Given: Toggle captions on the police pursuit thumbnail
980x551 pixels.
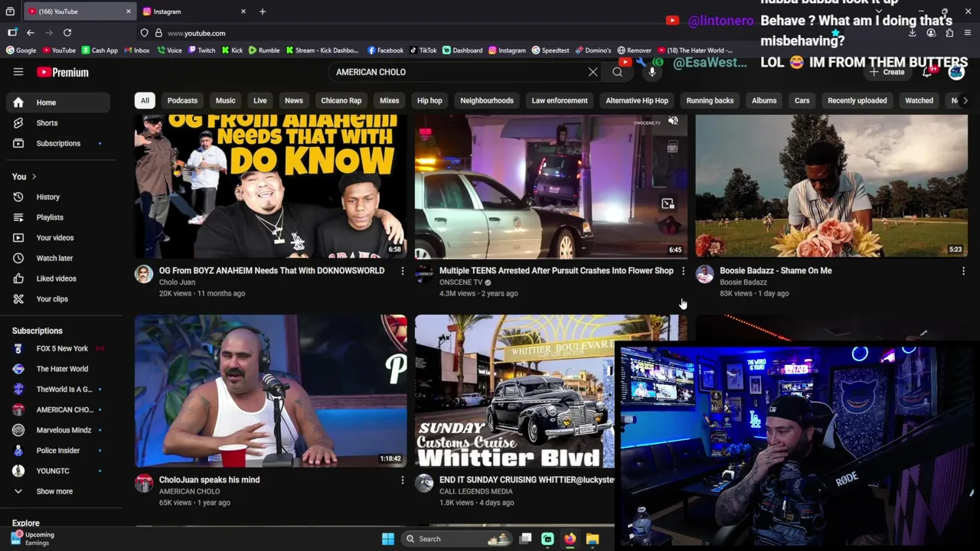Looking at the screenshot, I should [672, 148].
